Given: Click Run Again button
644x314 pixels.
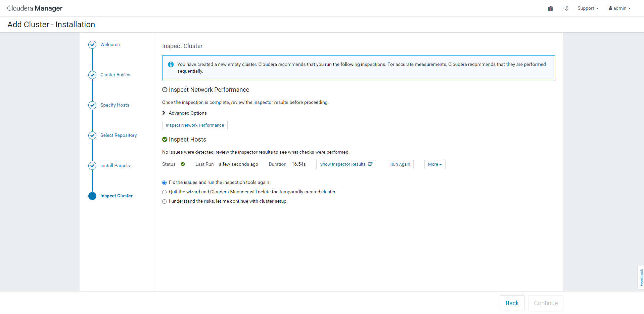Looking at the screenshot, I should point(400,164).
